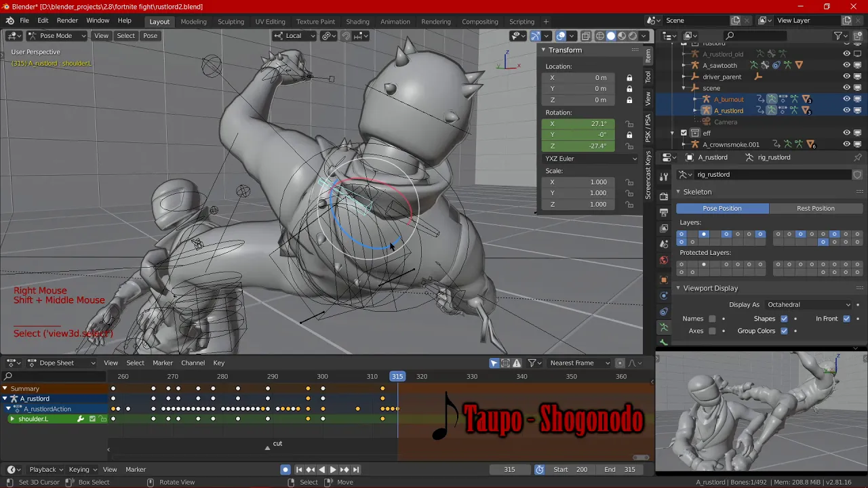868x488 pixels.
Task: Hide driver_parent with its eye icon
Action: point(846,77)
